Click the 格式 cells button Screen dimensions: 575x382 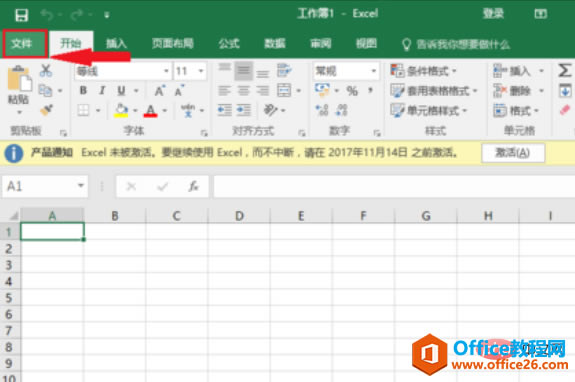point(516,110)
